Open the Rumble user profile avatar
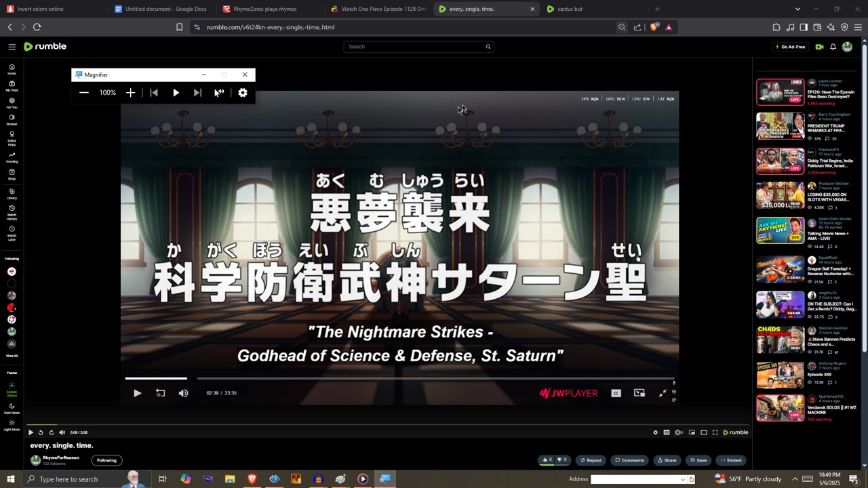868x488 pixels. [x=847, y=47]
